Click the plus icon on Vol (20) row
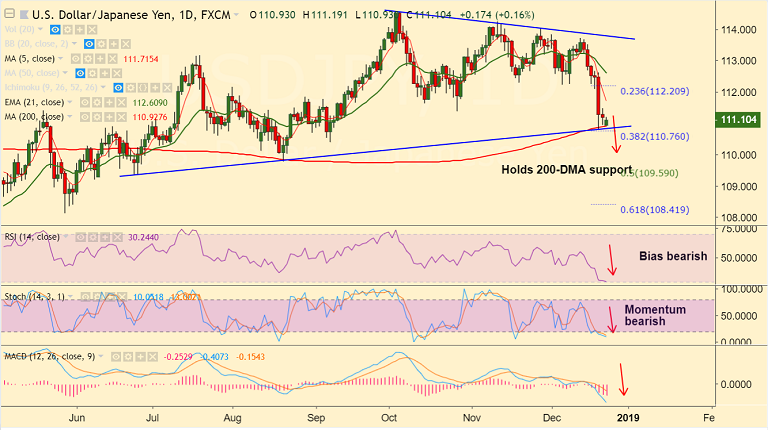Screen dimensions: 768x430 coord(80,29)
